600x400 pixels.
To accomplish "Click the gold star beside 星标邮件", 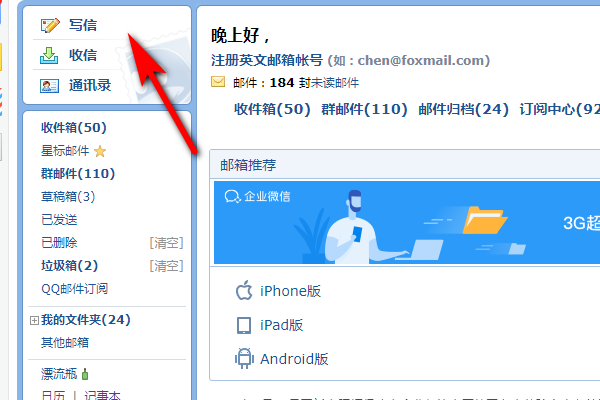I will pyautogui.click(x=100, y=151).
